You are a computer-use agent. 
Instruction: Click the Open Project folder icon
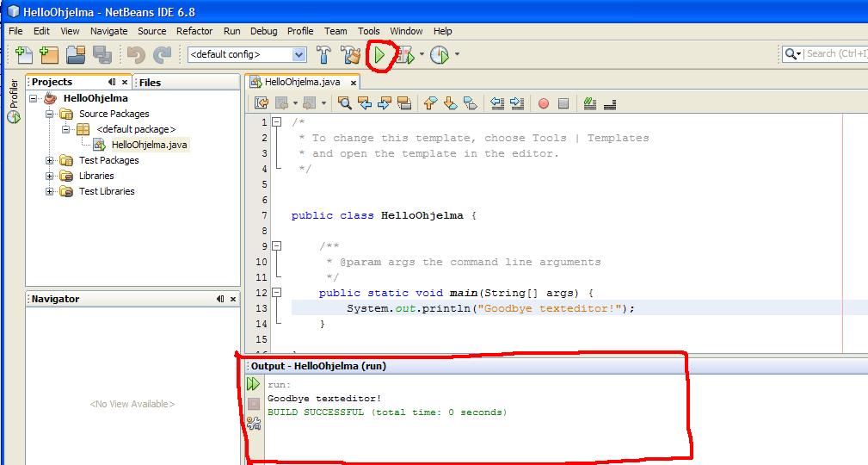[x=76, y=54]
